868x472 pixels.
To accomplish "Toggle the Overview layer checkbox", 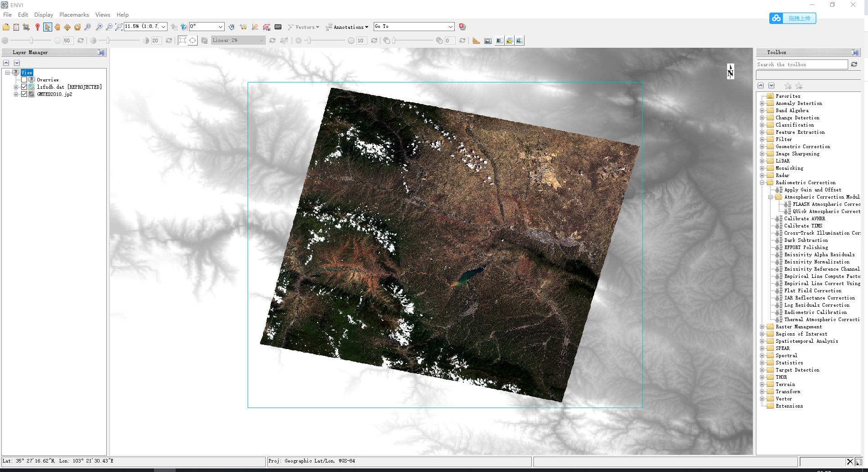I will tap(24, 80).
